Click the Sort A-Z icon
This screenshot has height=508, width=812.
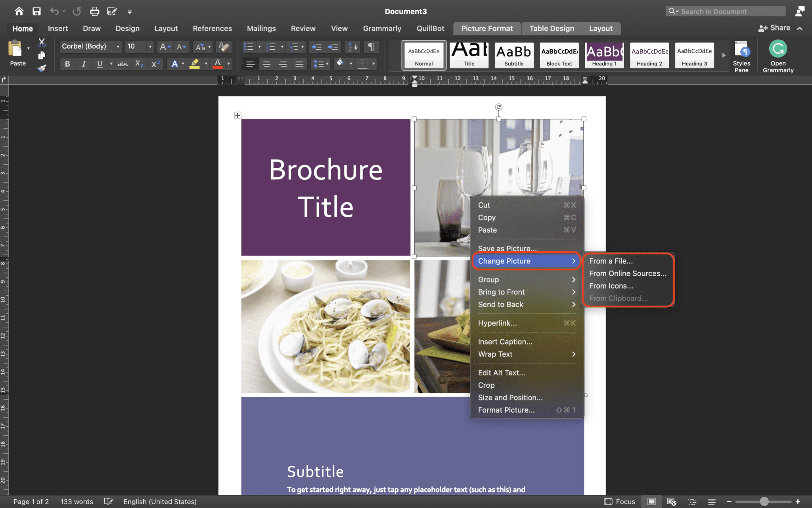[350, 47]
